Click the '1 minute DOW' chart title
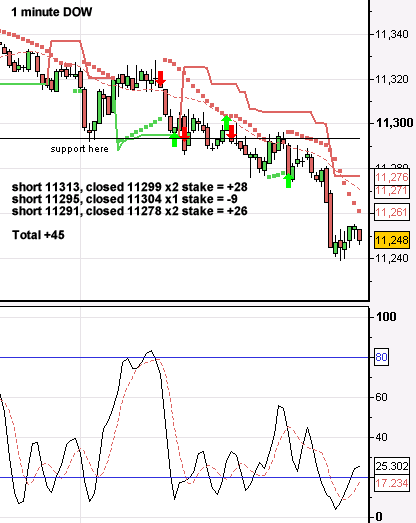 (x=52, y=12)
